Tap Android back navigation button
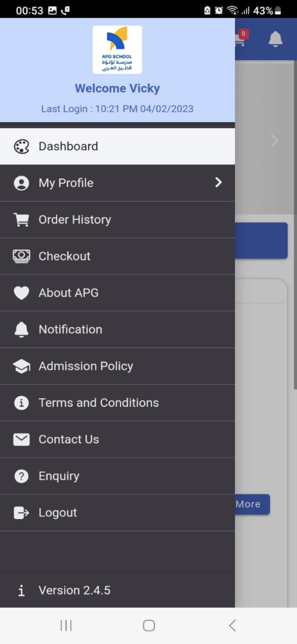 (232, 626)
